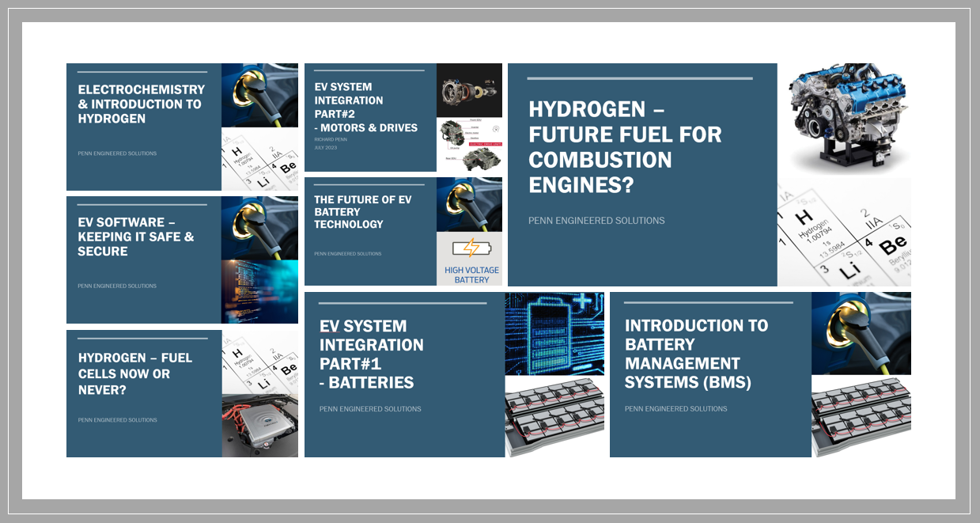The width and height of the screenshot is (980, 523).
Task: Open the Electrochemistry & Introduction to Hydrogen slide
Action: [141, 104]
